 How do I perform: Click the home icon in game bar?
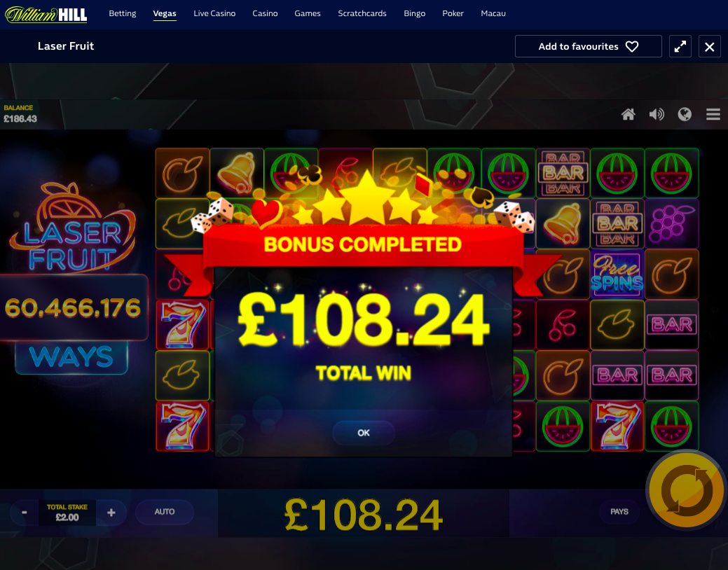[x=629, y=114]
